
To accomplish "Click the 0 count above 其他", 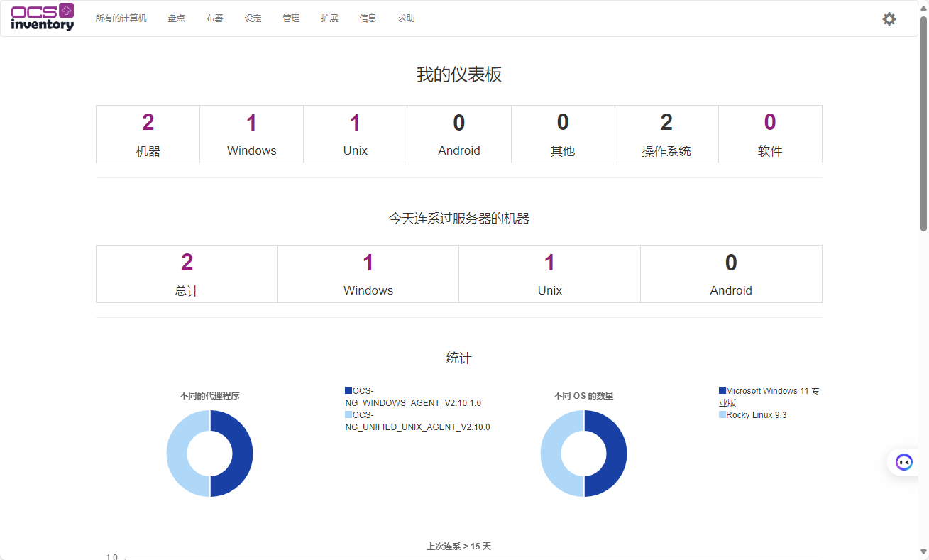I will (x=563, y=123).
